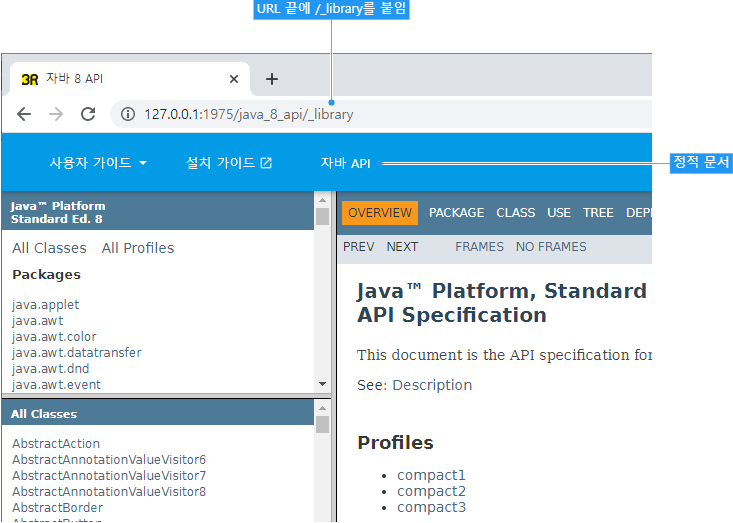This screenshot has width=733, height=523.
Task: Click the packages frame scroll-down arrow
Action: pyautogui.click(x=322, y=384)
